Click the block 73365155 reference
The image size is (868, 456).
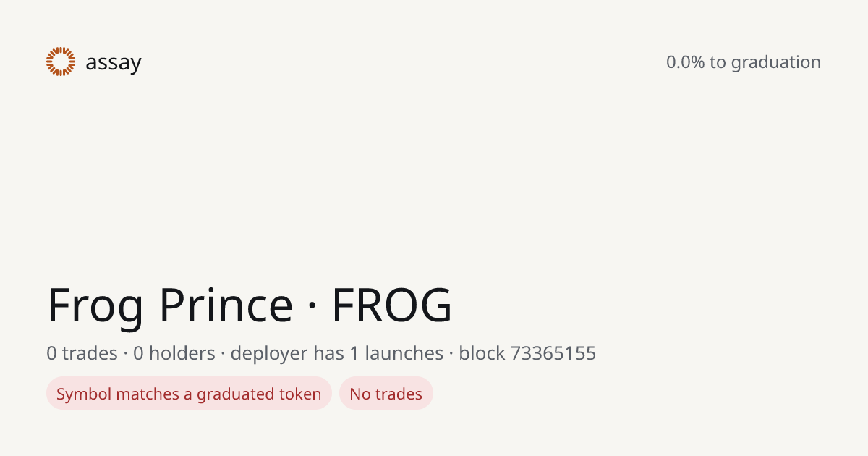coord(527,353)
